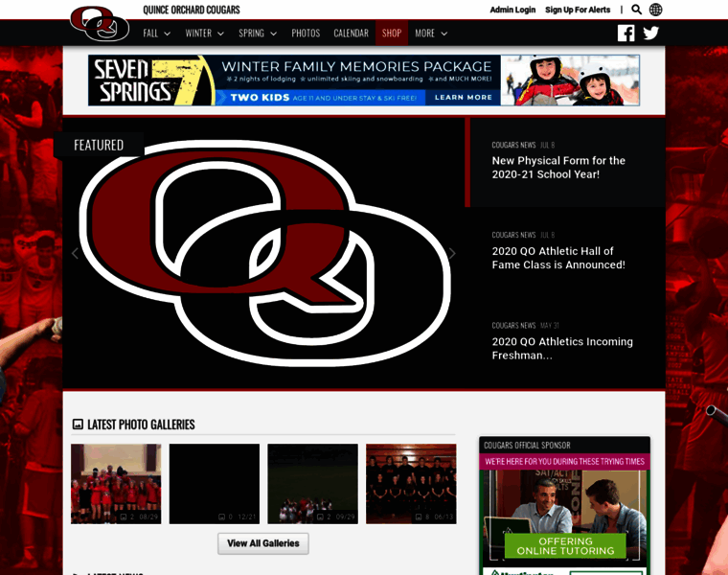Click the Featured label on slideshow

[x=99, y=146]
